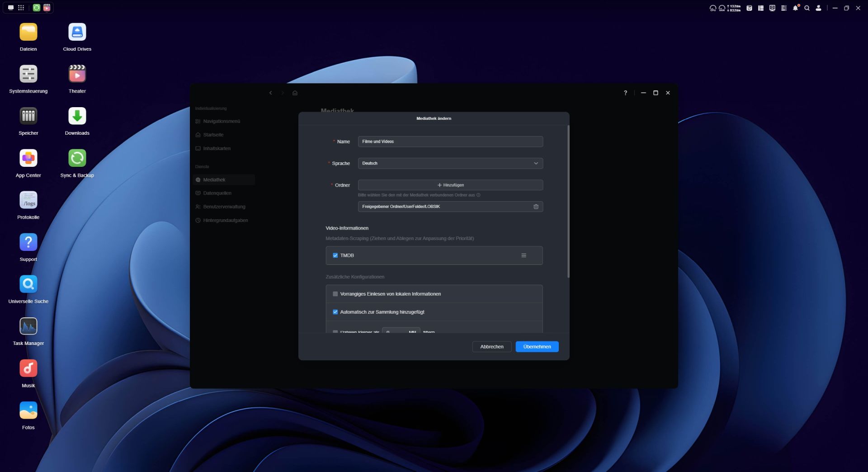Open the Theater app icon

point(77,74)
